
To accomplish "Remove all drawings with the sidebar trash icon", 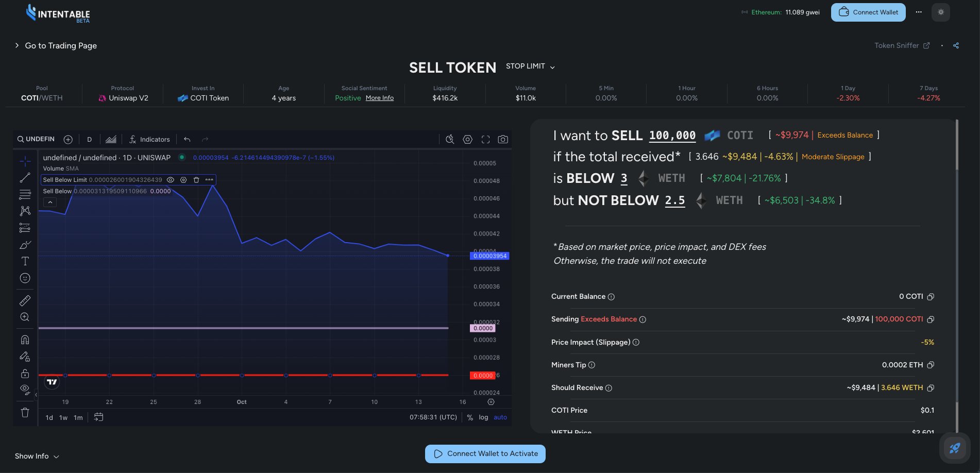I will [25, 412].
